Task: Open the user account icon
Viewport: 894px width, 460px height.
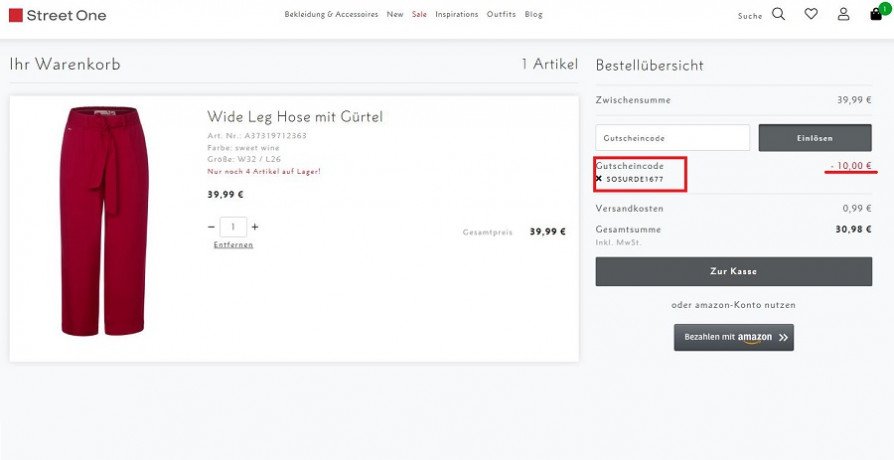Action: coord(843,14)
